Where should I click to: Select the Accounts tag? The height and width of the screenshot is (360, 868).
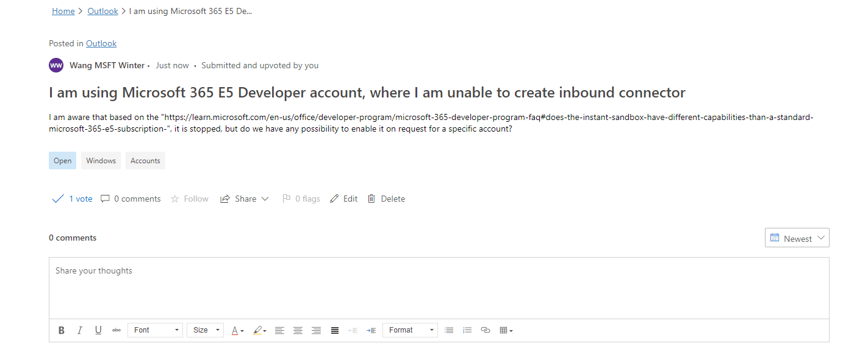tap(145, 161)
